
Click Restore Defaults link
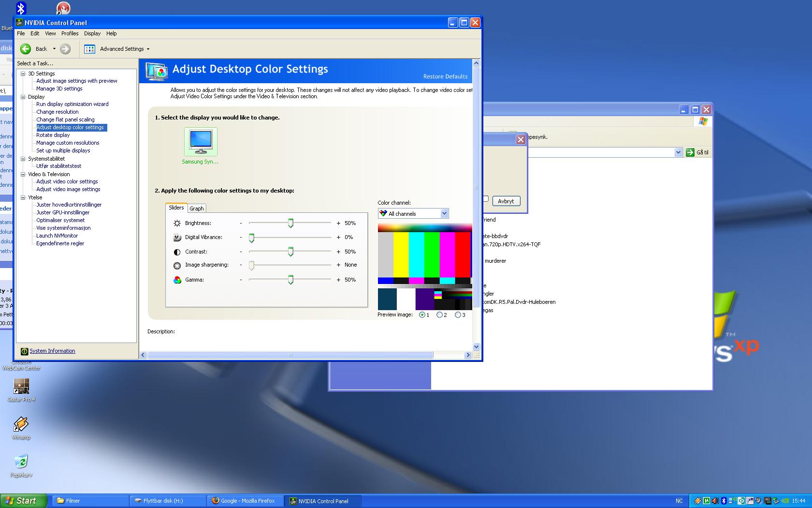coord(445,76)
